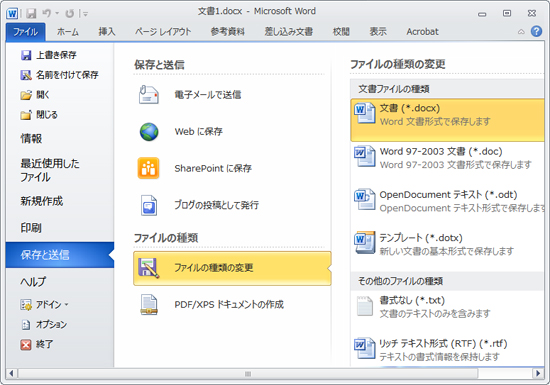This screenshot has height=385, width=550.
Task: Click horizontal scrollbar right arrow
Action: 538,373
